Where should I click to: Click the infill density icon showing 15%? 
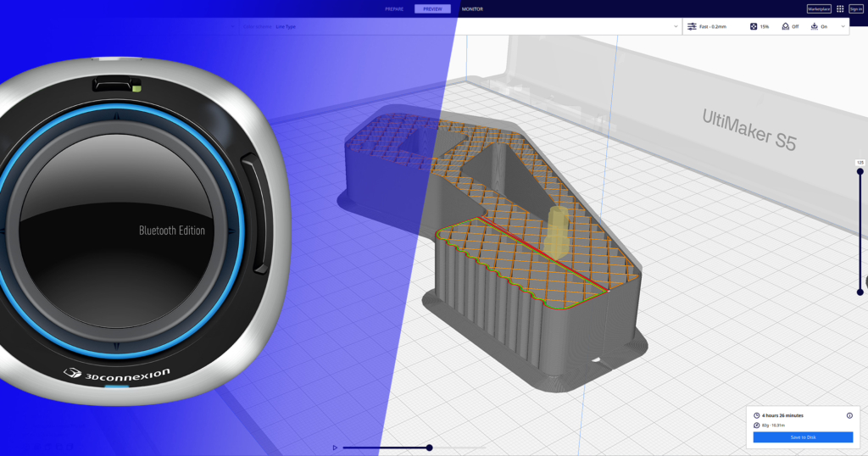click(754, 26)
